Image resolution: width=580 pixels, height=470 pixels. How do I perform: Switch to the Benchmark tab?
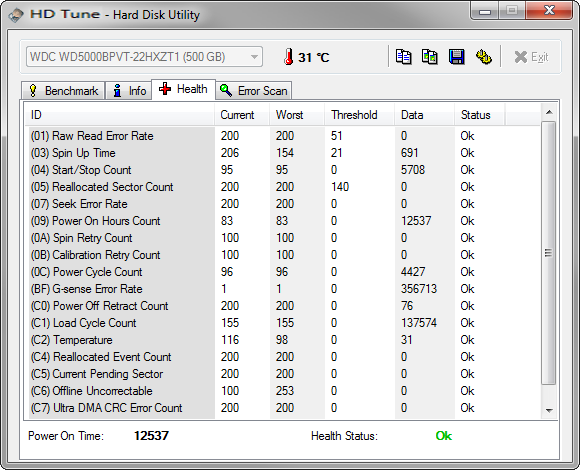(x=63, y=91)
